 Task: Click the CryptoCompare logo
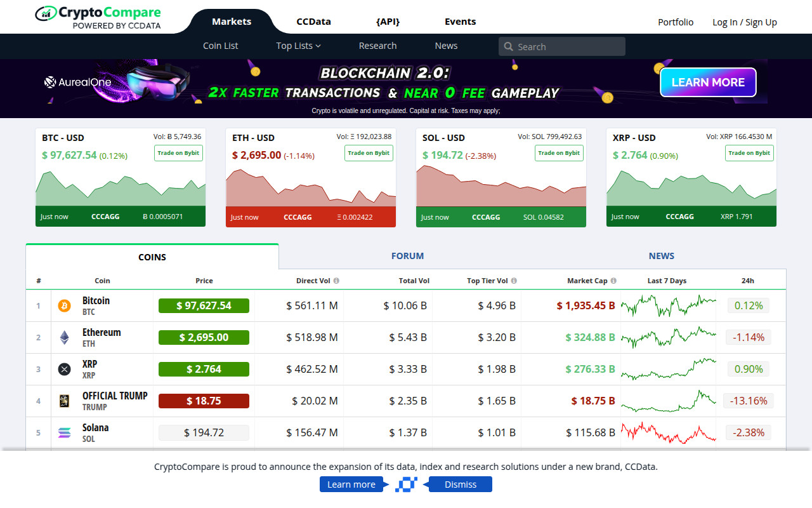98,18
